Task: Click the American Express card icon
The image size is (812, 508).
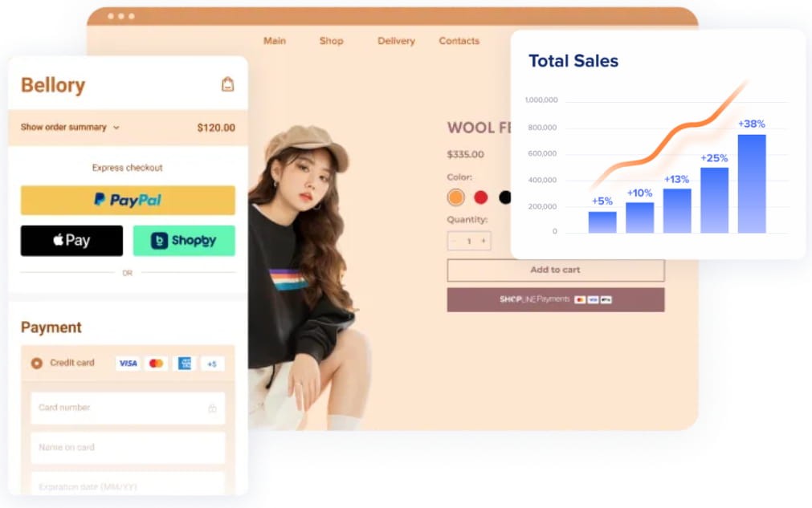Action: 185,364
